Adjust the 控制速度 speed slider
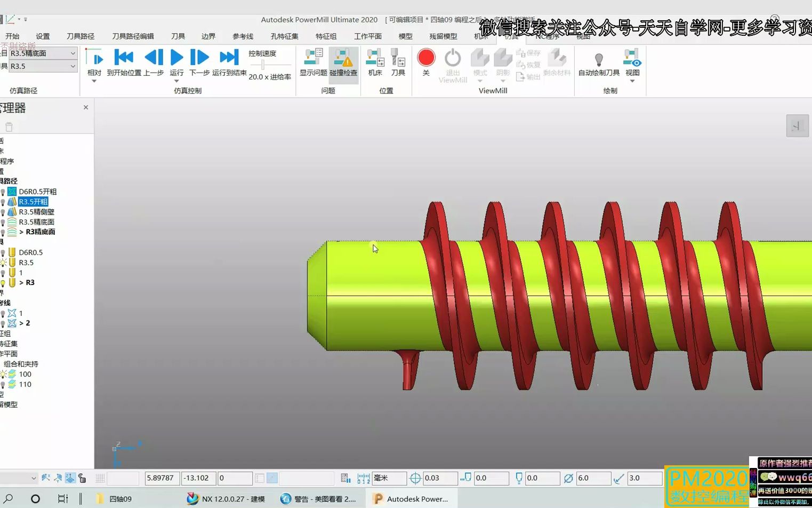The height and width of the screenshot is (508, 812). pos(262,65)
